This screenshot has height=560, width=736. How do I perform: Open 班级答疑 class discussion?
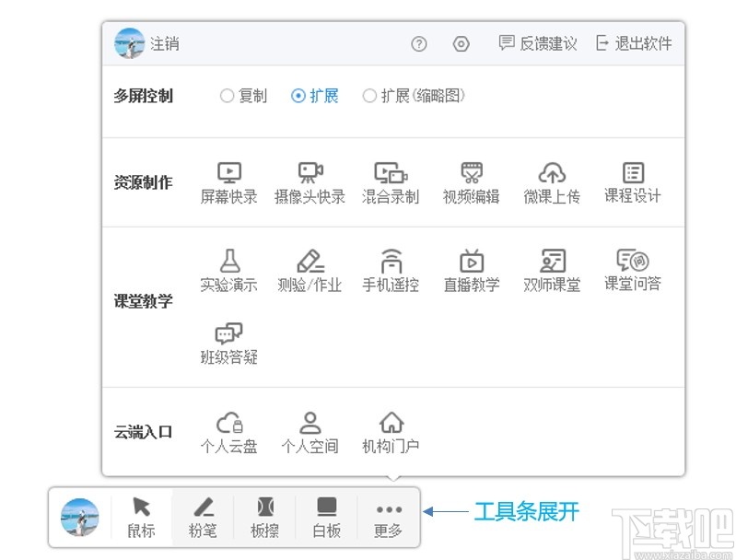point(229,344)
